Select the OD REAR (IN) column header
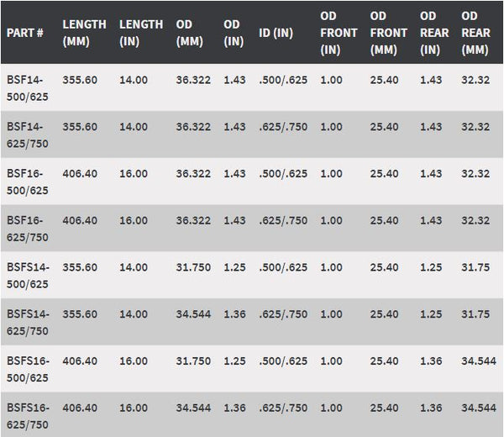 pos(434,33)
